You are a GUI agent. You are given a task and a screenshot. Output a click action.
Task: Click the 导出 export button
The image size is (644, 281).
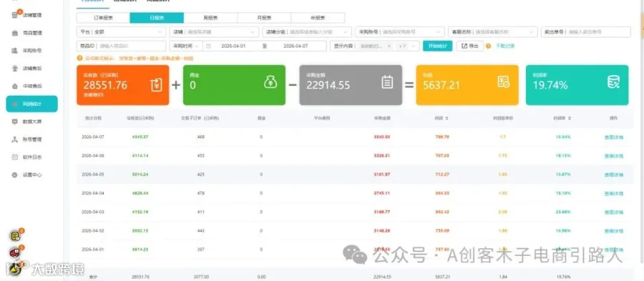point(470,46)
